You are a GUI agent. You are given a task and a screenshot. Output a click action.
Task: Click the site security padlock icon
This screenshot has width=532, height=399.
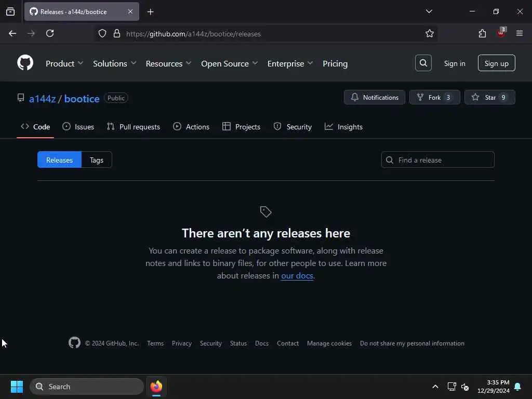coord(117,34)
